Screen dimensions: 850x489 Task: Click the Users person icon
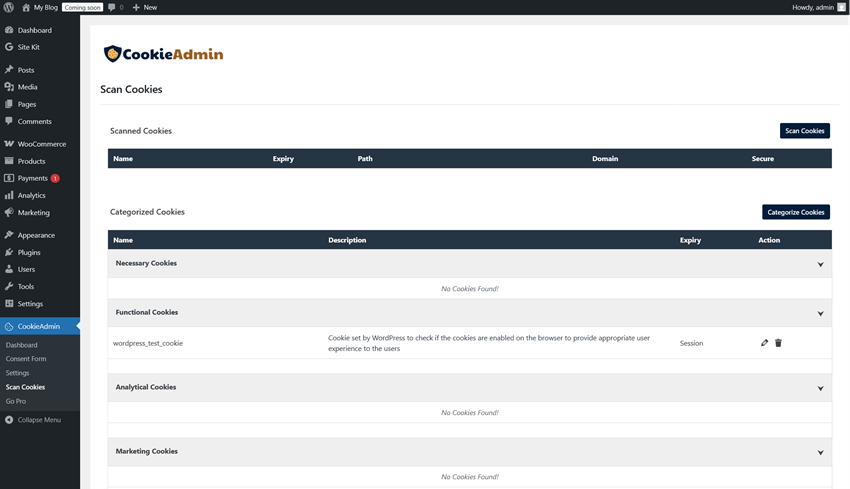coord(9,269)
